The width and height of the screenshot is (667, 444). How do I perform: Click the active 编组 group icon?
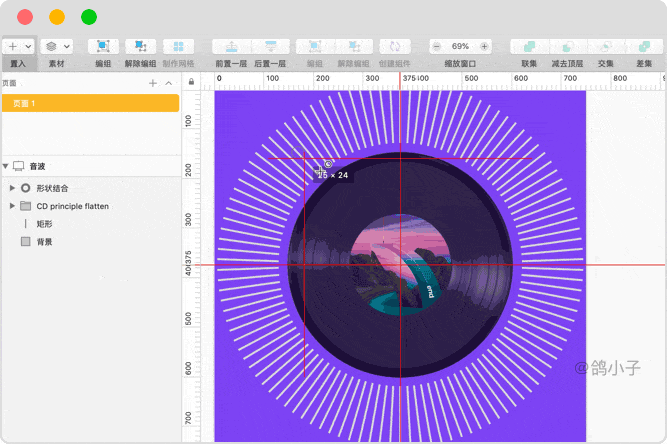[103, 46]
